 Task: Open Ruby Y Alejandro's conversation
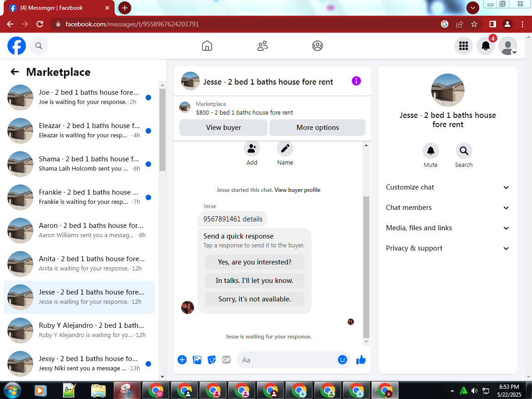79,330
